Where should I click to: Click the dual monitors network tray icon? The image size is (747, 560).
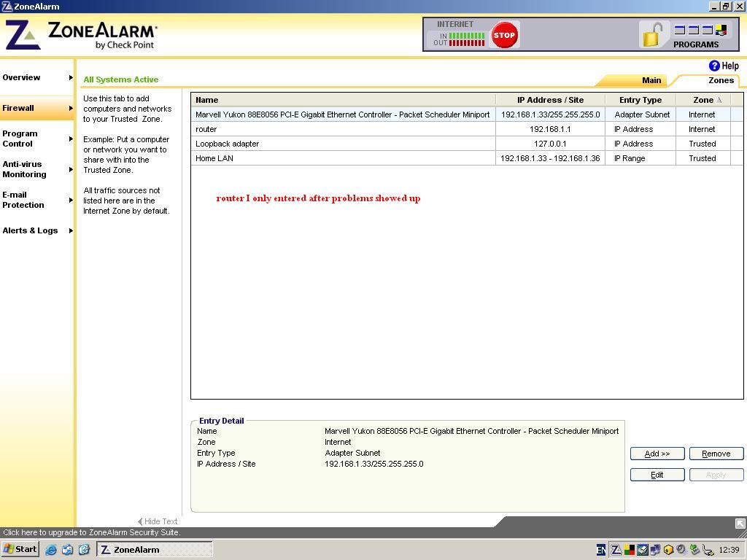pyautogui.click(x=655, y=550)
